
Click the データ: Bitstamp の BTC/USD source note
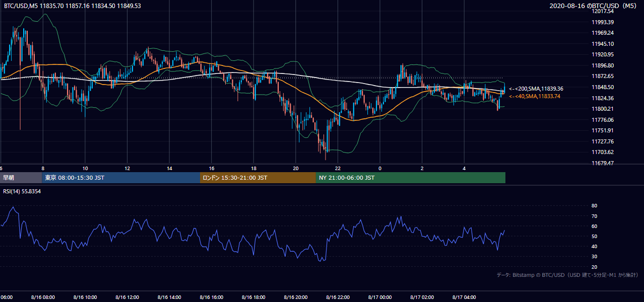pyautogui.click(x=567, y=275)
